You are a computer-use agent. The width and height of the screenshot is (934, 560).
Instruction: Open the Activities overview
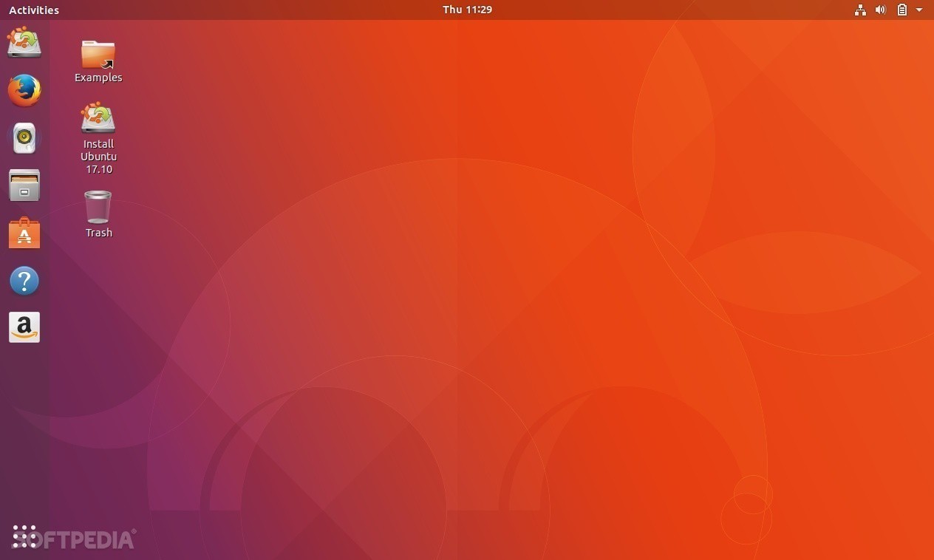33,10
